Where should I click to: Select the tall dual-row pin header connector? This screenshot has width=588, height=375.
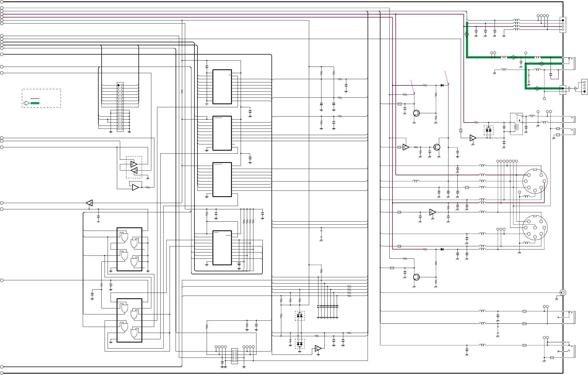pyautogui.click(x=120, y=107)
